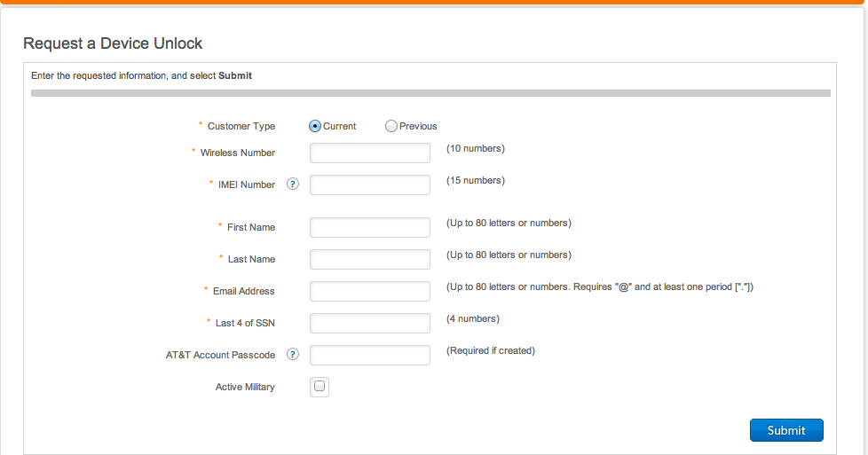Click the AT&T Account Passcode help icon
Image resolution: width=868 pixels, height=455 pixels.
click(x=293, y=355)
